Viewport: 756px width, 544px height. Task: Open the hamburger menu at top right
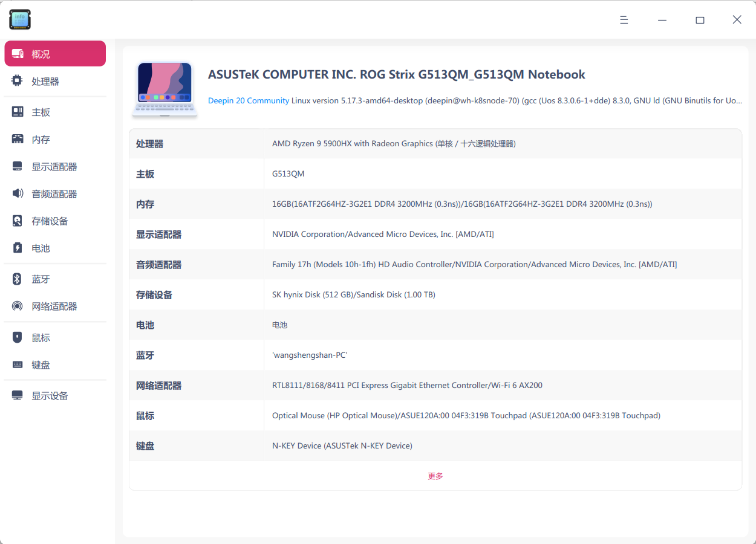[624, 19]
